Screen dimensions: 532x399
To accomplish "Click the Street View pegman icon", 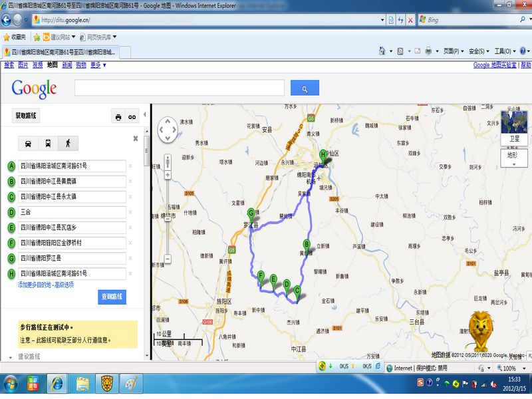I will click(x=168, y=162).
